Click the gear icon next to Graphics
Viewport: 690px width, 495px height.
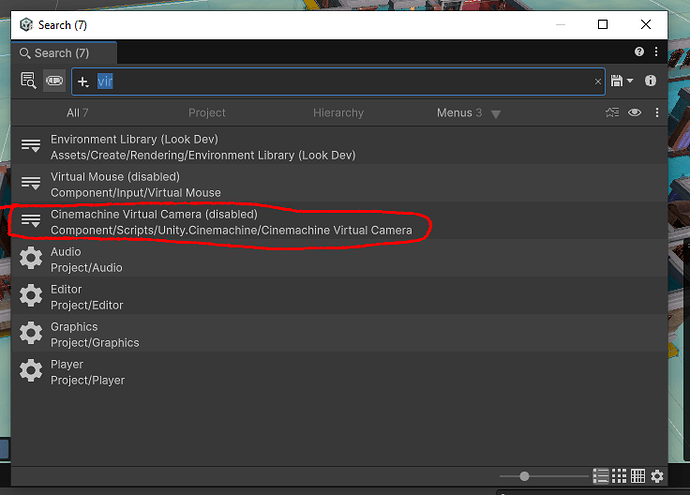pyautogui.click(x=31, y=333)
